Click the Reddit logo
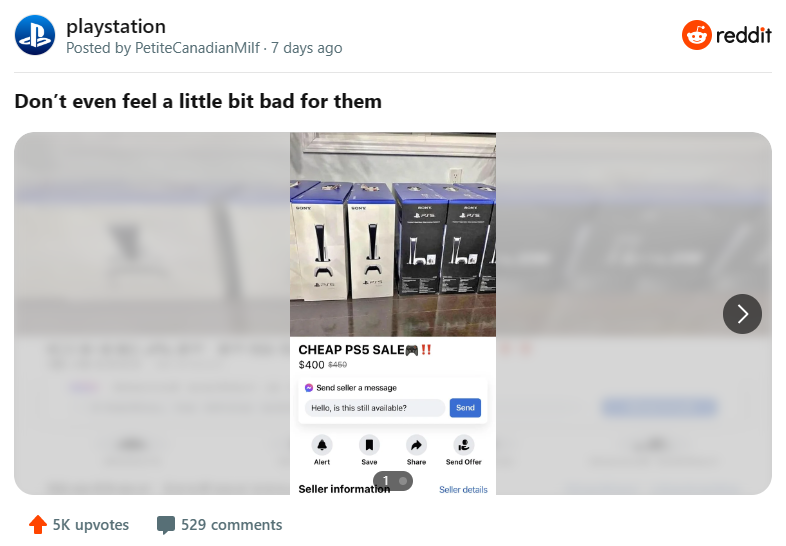 coord(726,35)
